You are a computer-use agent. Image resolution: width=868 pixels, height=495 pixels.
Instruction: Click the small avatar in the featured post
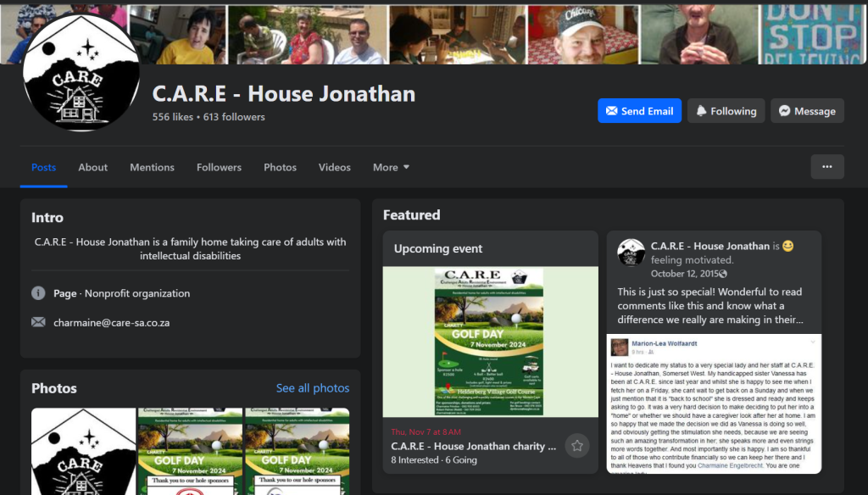tap(631, 253)
